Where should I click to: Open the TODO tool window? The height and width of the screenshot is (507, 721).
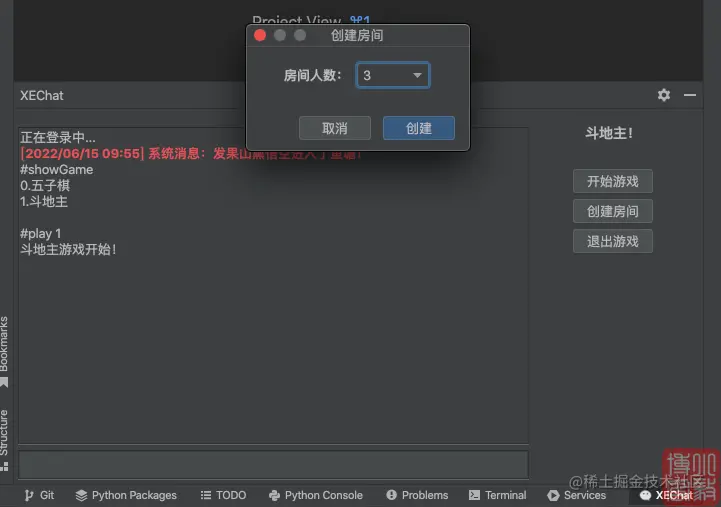coord(223,495)
